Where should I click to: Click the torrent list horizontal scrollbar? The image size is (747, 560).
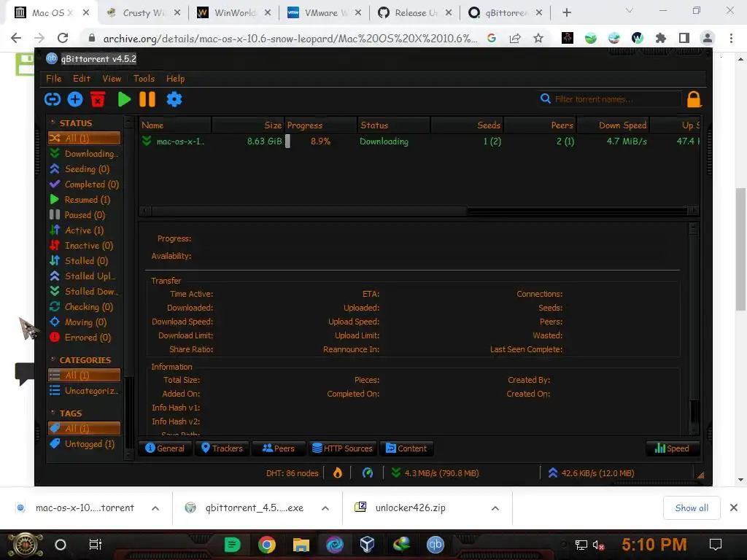pyautogui.click(x=419, y=210)
